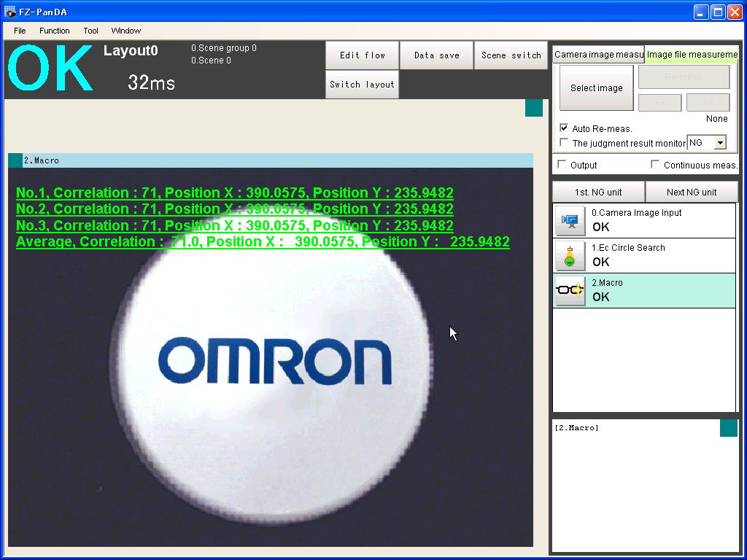The width and height of the screenshot is (747, 560).
Task: Switch to Image file measurement tab
Action: (692, 54)
